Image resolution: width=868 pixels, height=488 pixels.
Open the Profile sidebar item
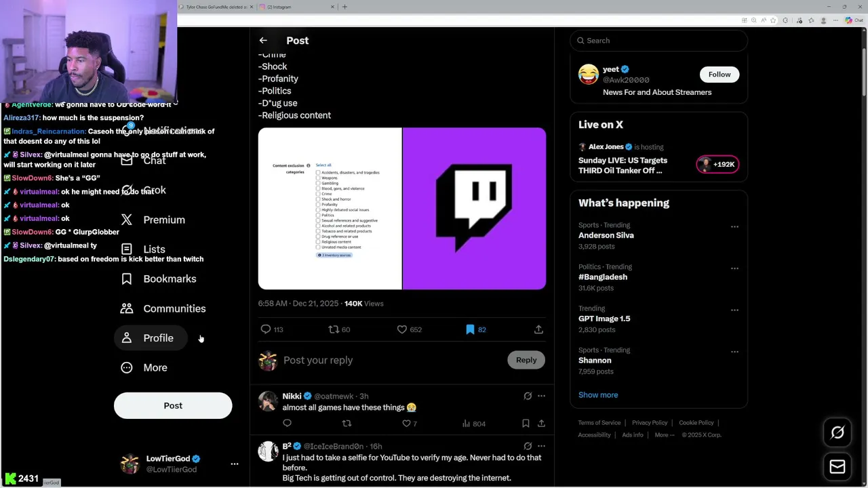(x=151, y=338)
